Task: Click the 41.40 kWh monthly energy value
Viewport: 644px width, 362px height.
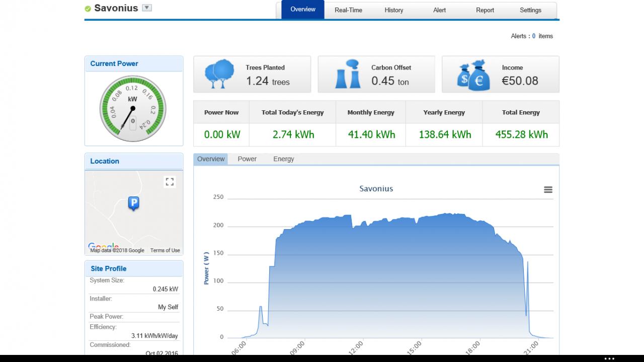Action: [371, 134]
